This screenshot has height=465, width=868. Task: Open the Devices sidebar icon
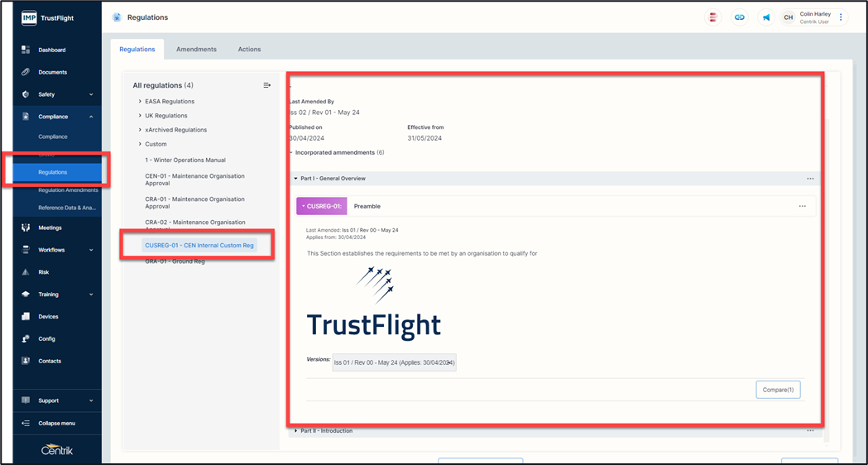tap(26, 316)
